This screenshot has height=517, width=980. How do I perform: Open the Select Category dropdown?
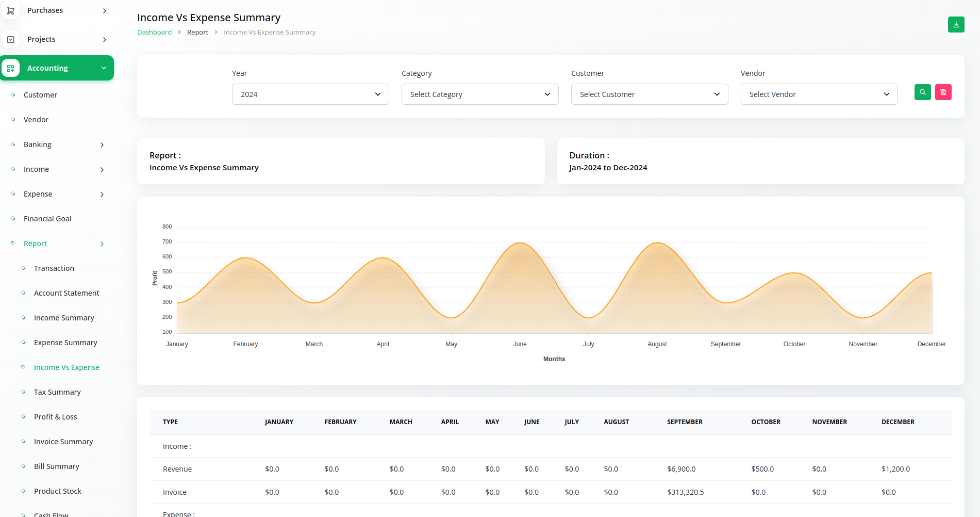[479, 94]
